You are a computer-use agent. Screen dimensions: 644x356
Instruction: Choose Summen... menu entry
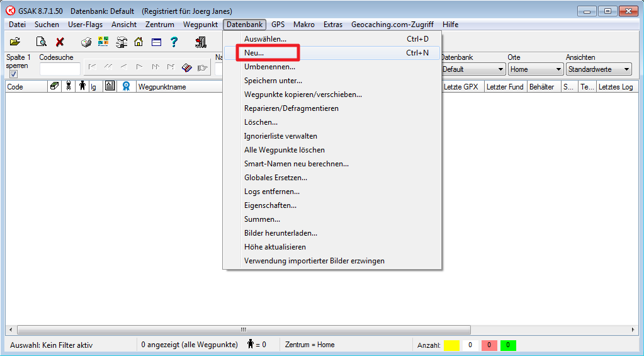point(332,219)
